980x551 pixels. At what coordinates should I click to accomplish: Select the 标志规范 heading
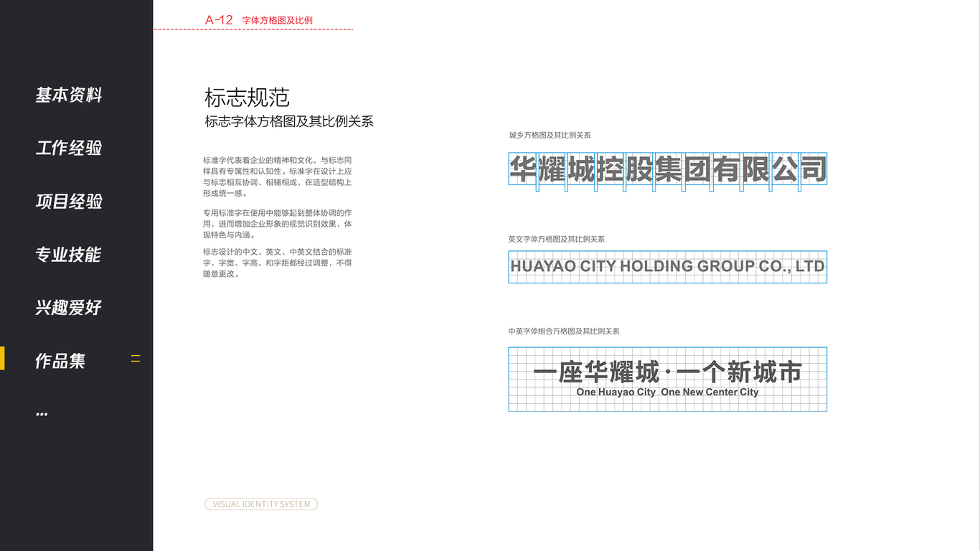pos(247,98)
